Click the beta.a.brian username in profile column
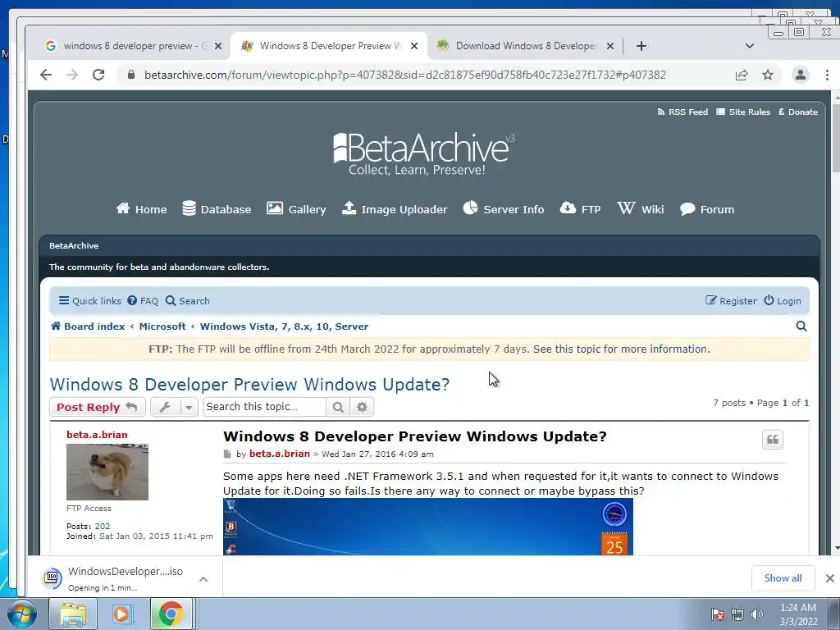 coord(97,435)
